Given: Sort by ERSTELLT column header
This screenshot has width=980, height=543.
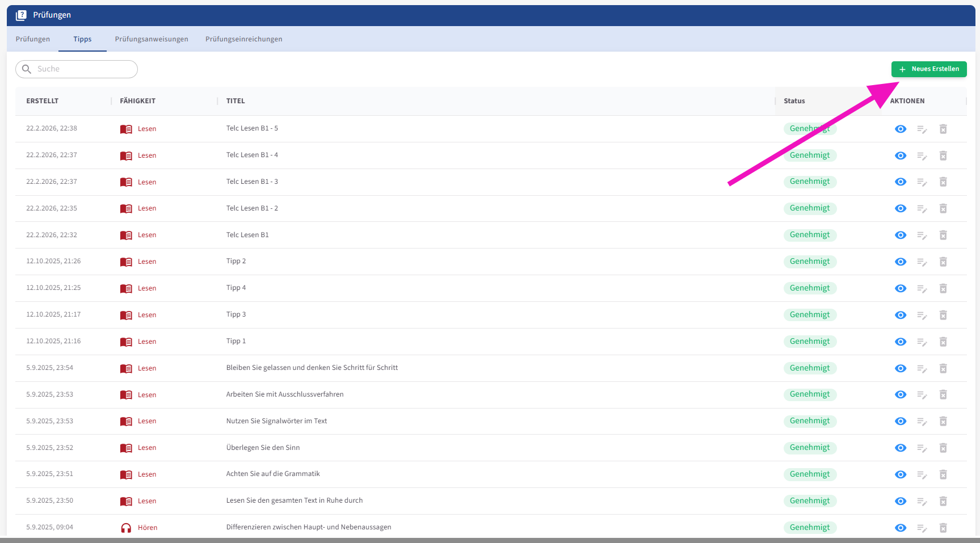Looking at the screenshot, I should 43,101.
